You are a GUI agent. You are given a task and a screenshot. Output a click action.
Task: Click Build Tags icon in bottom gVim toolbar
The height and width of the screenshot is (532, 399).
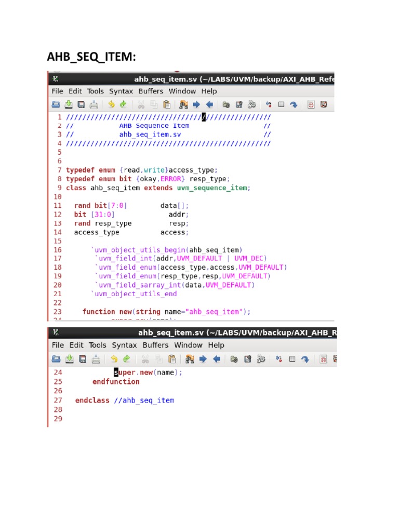292,359
